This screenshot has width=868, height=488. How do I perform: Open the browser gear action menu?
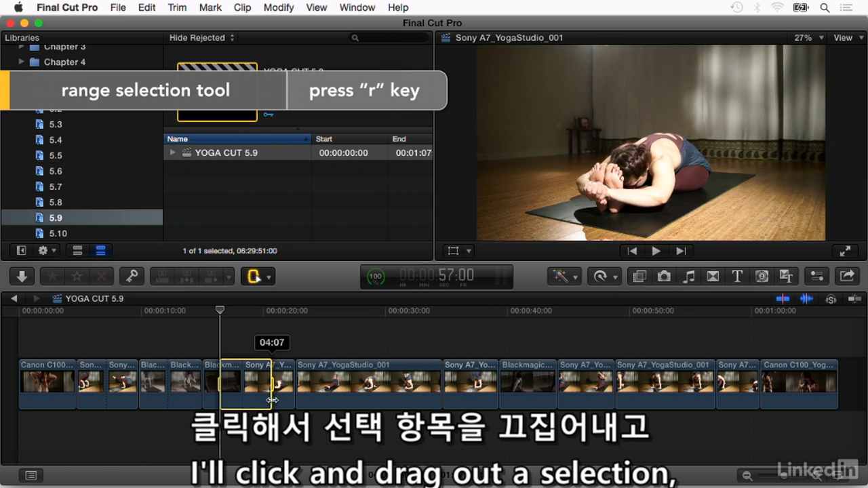pos(47,250)
